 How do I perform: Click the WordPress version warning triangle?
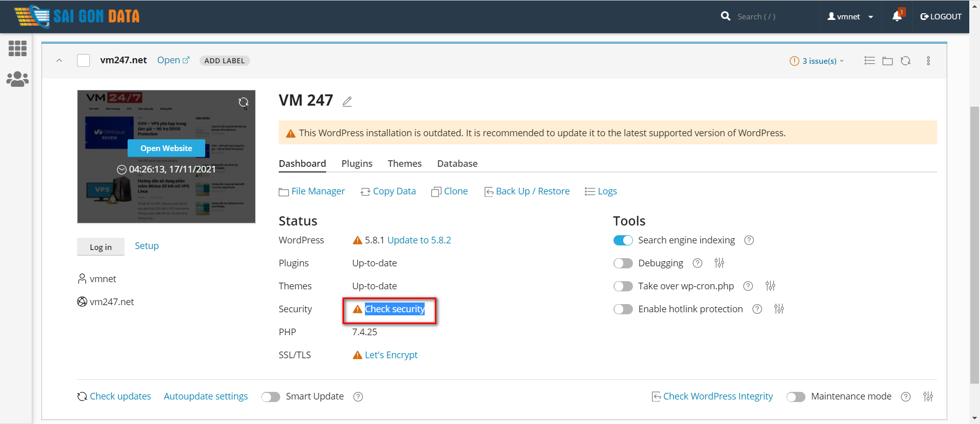[x=357, y=240]
